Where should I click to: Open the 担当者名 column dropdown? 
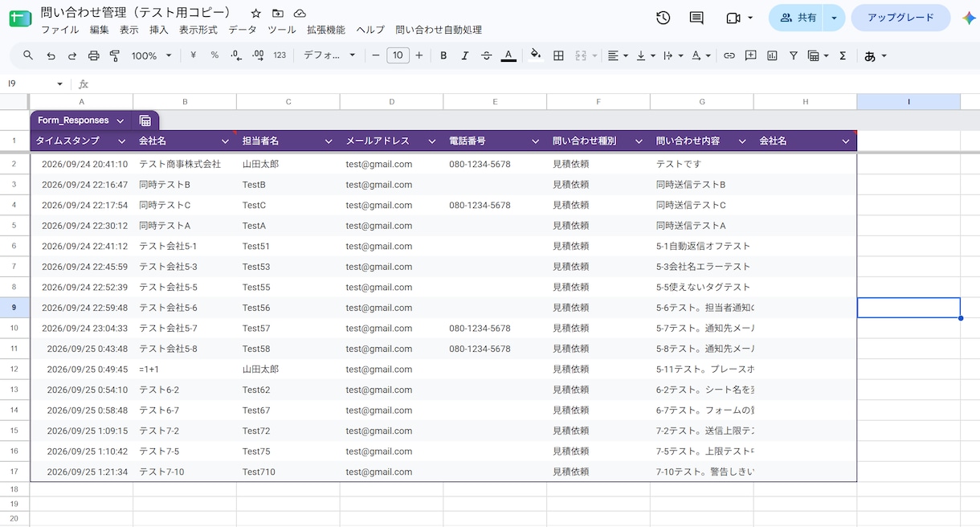[329, 141]
